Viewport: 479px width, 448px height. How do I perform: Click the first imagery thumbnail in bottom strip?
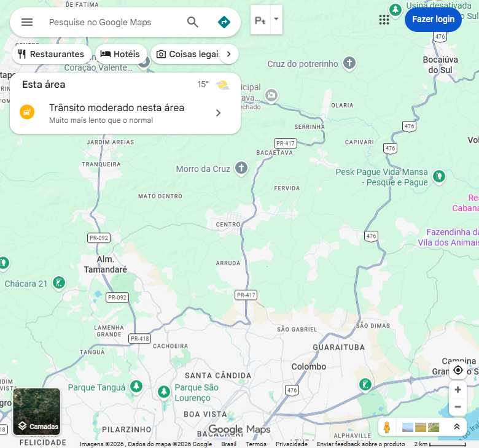(408, 427)
